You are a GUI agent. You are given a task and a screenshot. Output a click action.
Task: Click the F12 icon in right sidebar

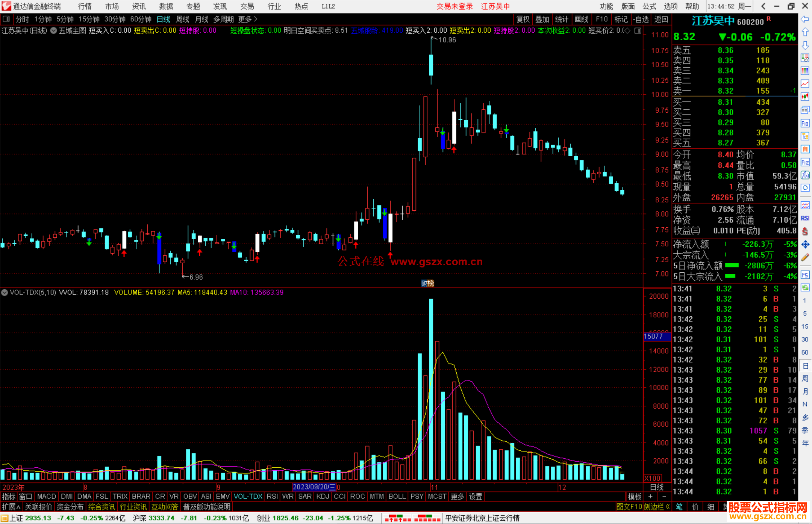click(805, 162)
